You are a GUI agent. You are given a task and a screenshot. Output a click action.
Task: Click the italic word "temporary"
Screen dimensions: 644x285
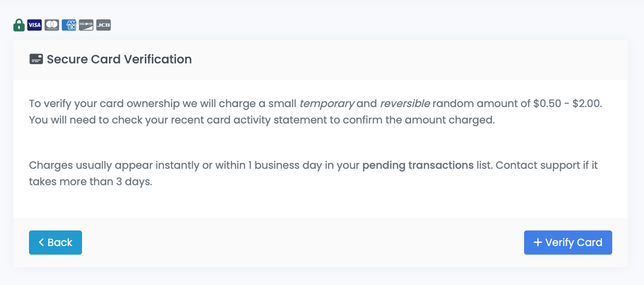(x=327, y=103)
